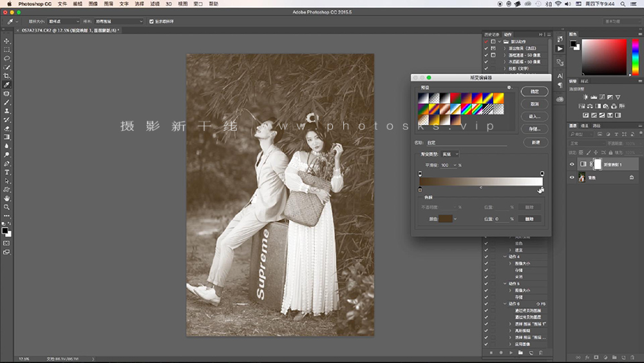Click brown color stop swatch
This screenshot has height=363, width=644.
[445, 219]
